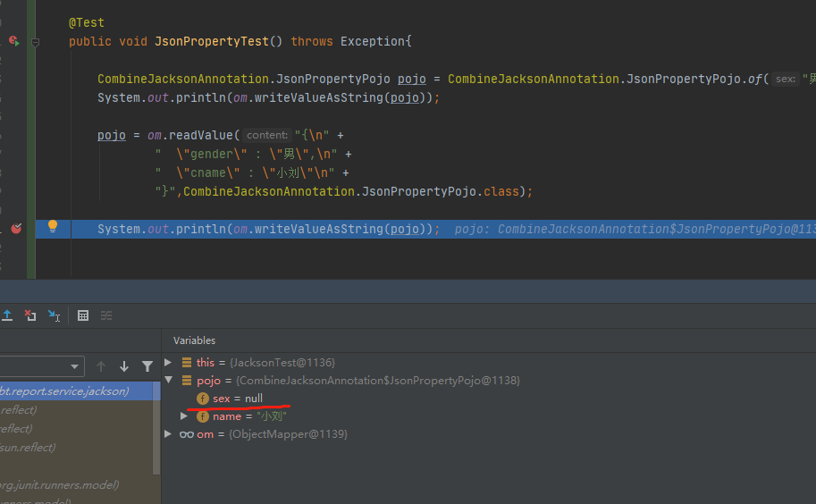
Task: Toggle the breakpoint on the highlighted println line
Action: point(16,229)
